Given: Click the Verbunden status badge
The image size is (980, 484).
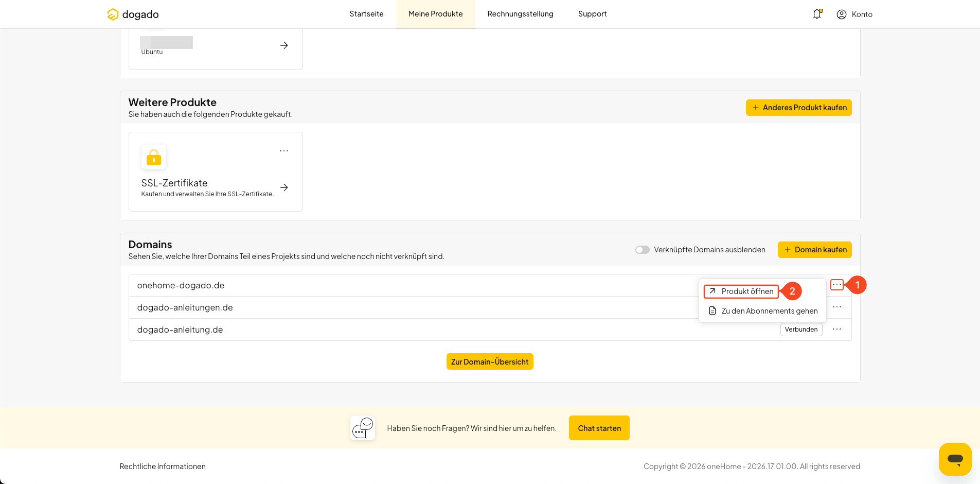Looking at the screenshot, I should (801, 330).
